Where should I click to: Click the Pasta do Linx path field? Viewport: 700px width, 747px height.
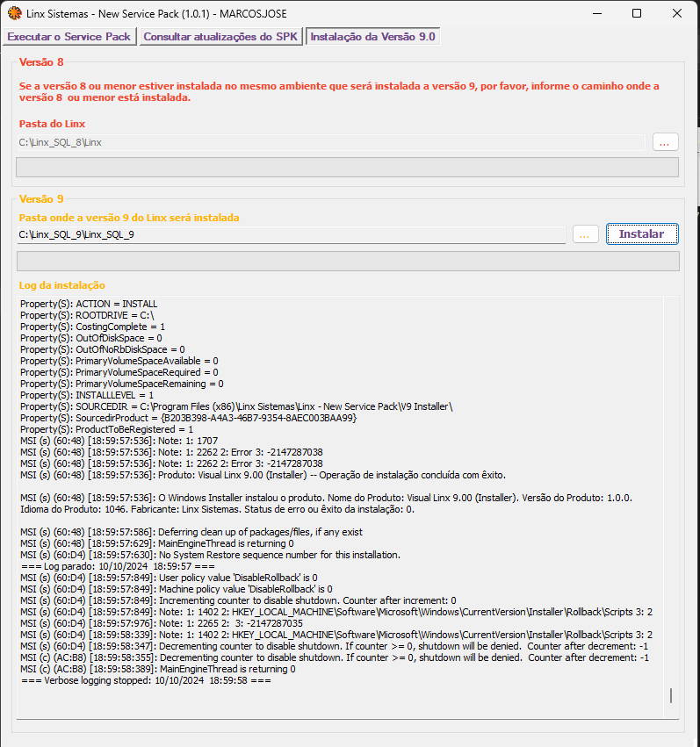331,142
